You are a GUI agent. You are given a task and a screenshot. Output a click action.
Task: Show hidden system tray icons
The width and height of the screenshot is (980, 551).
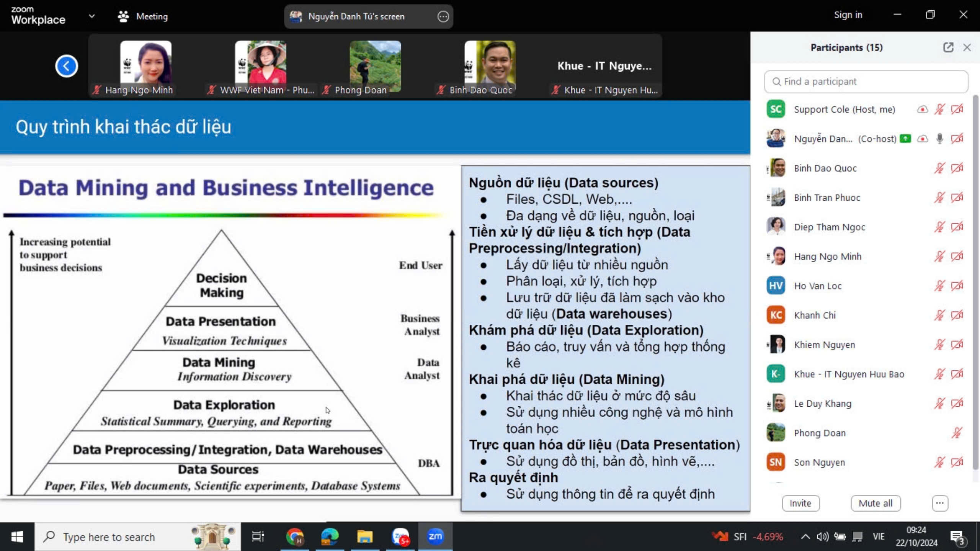pyautogui.click(x=805, y=537)
